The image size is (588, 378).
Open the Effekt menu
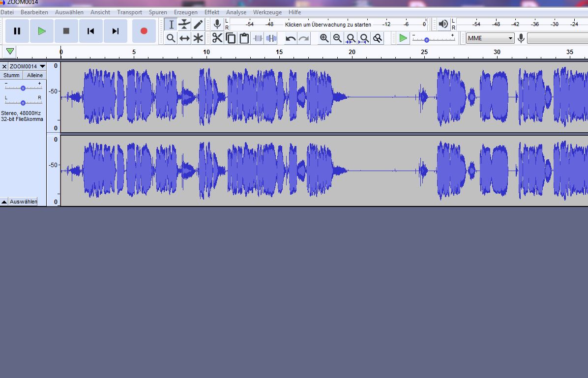click(212, 12)
